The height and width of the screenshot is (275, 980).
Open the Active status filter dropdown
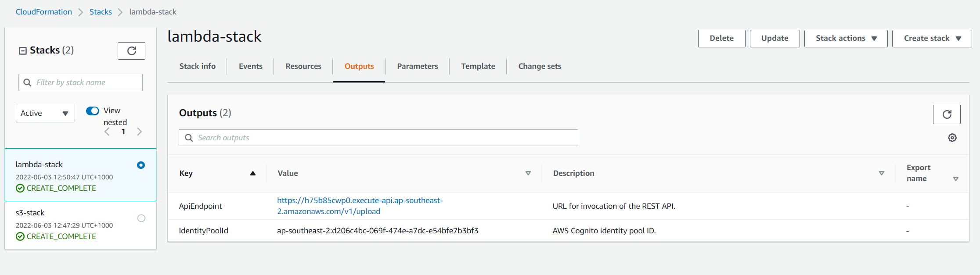(x=45, y=114)
